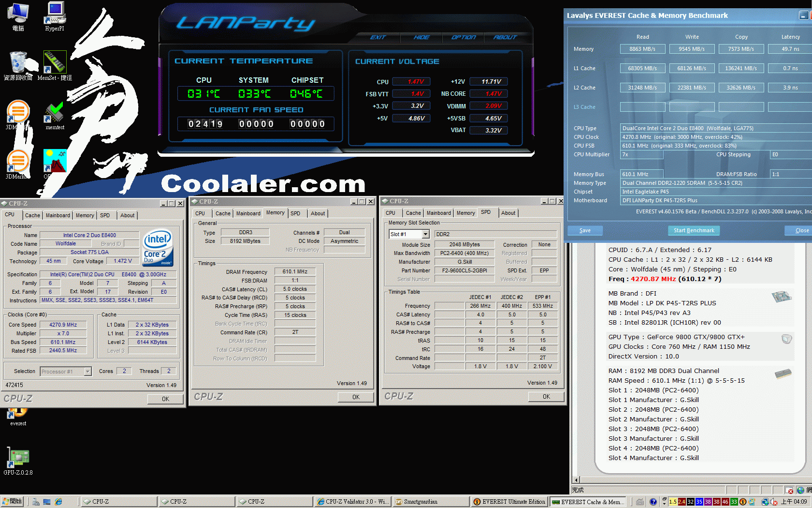Click Start Benchmark in EVEREST window
The width and height of the screenshot is (812, 508).
[694, 230]
